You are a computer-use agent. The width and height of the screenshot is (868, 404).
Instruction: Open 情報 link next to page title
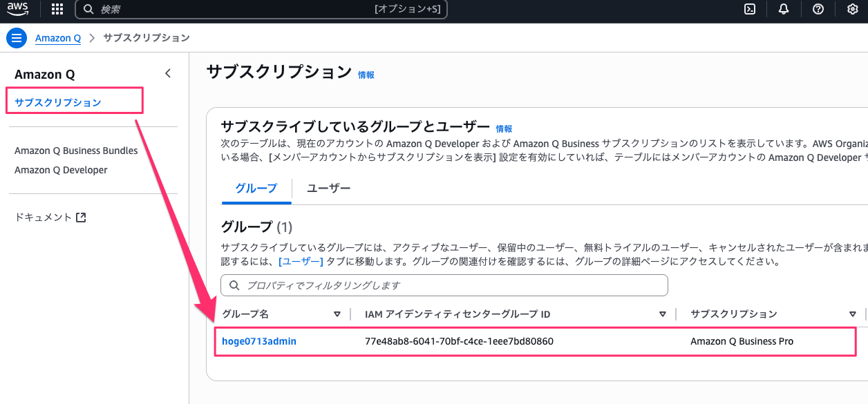tap(366, 75)
